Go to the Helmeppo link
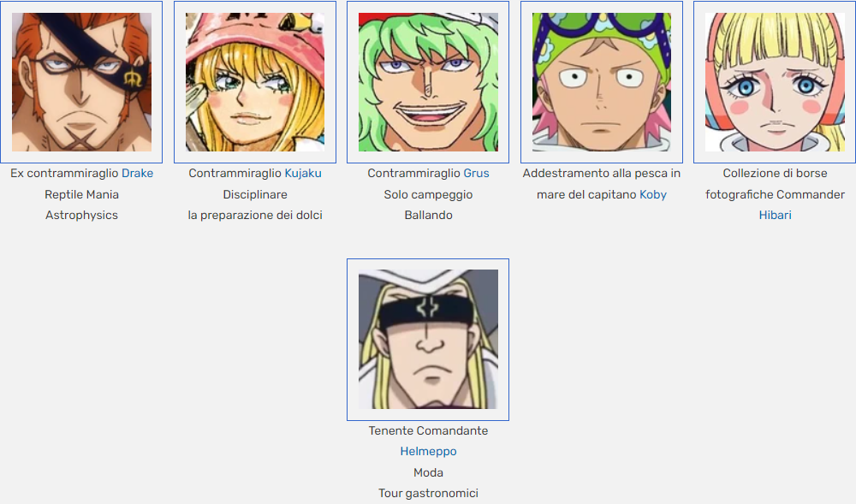This screenshot has width=856, height=504. (428, 452)
